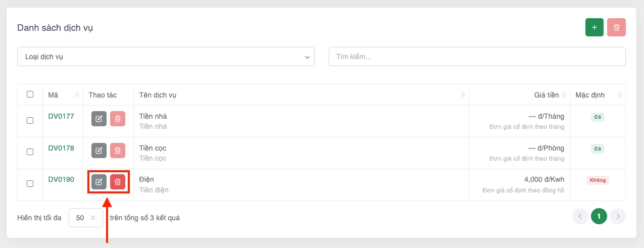
Task: Click the green add service plus button
Action: (594, 27)
